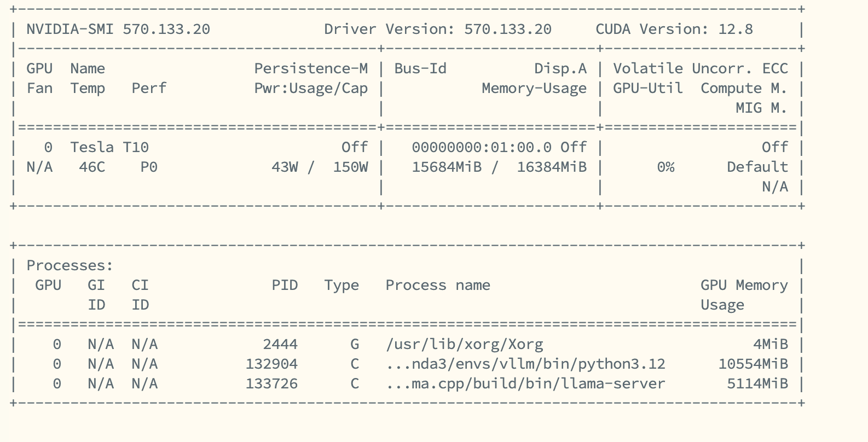Click PID '132904'
The image size is (868, 442).
tap(271, 364)
